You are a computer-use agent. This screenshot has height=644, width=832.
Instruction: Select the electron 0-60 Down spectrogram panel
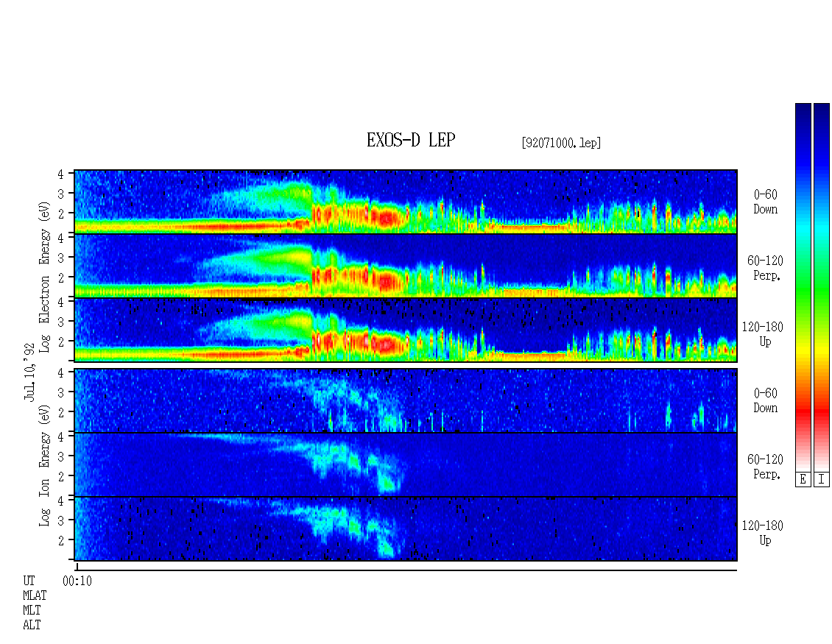tap(406, 202)
